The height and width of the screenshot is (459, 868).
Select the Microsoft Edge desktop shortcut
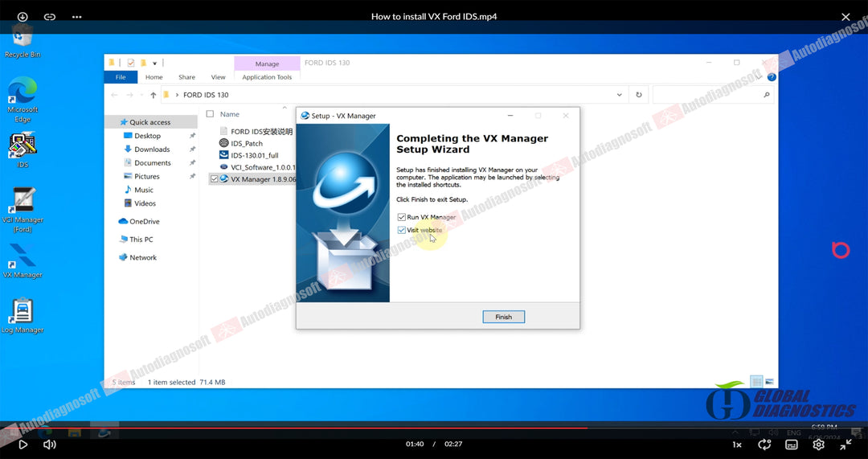coord(23,100)
